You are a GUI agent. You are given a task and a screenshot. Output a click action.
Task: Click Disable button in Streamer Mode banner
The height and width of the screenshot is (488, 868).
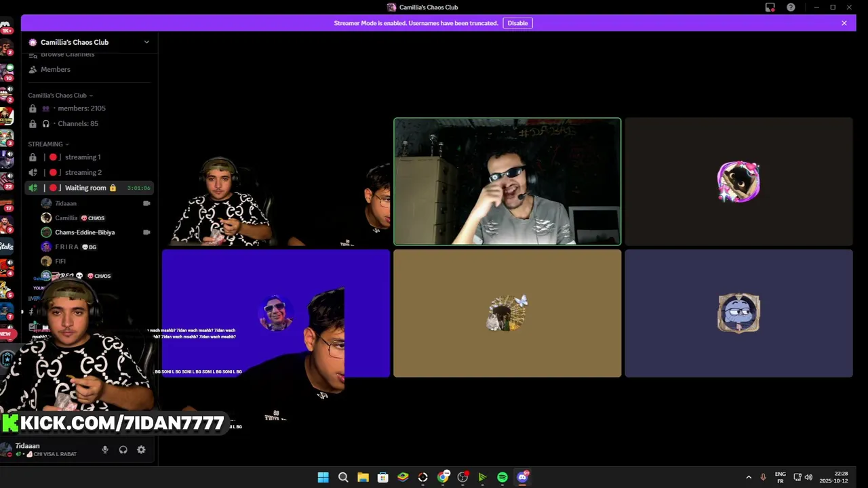click(517, 23)
